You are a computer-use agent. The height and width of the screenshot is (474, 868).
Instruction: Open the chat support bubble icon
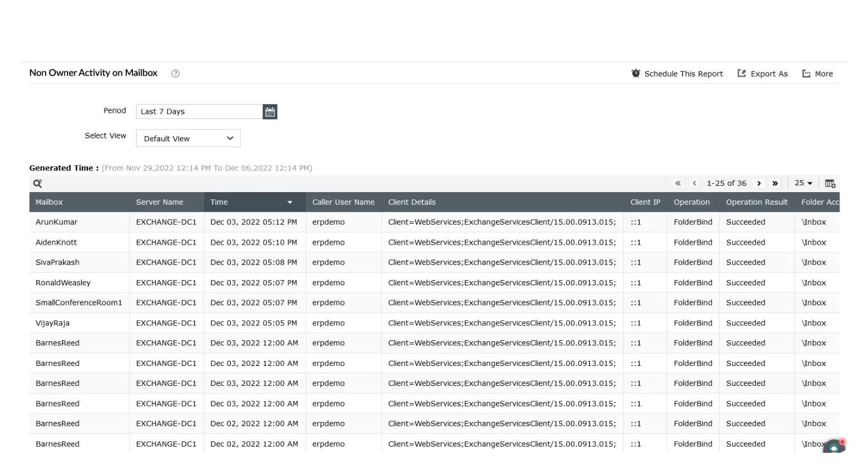point(834,446)
